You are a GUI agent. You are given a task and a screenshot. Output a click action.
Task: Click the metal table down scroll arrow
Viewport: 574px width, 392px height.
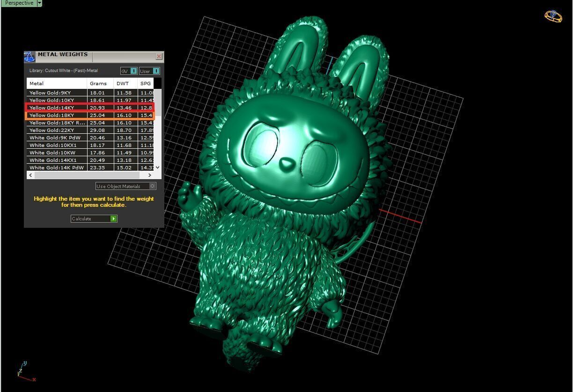158,167
